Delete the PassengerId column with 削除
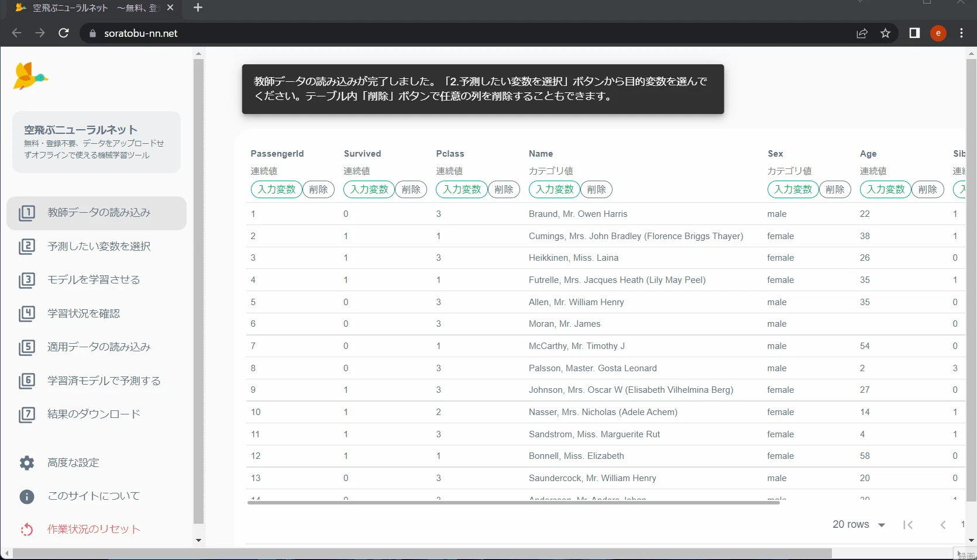 click(x=318, y=189)
